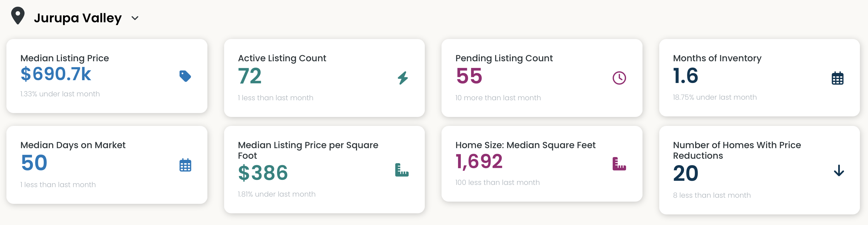Click the Pending Listing Count value 55
This screenshot has width=868, height=225.
(x=469, y=76)
